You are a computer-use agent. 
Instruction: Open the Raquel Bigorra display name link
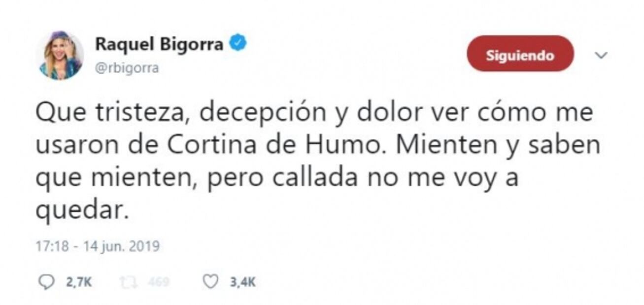pyautogui.click(x=159, y=44)
